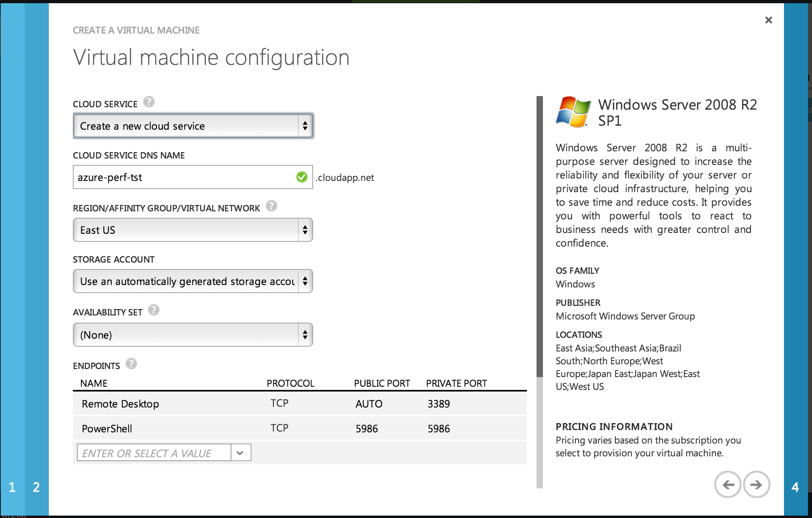Image resolution: width=812 pixels, height=518 pixels.
Task: Click the DNS name text field
Action: pos(184,177)
